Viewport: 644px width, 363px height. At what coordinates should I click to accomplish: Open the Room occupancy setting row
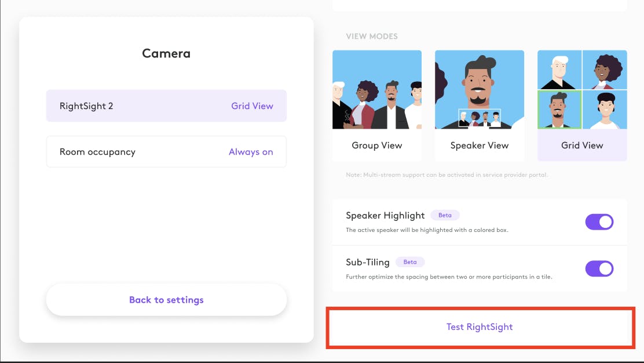point(166,152)
